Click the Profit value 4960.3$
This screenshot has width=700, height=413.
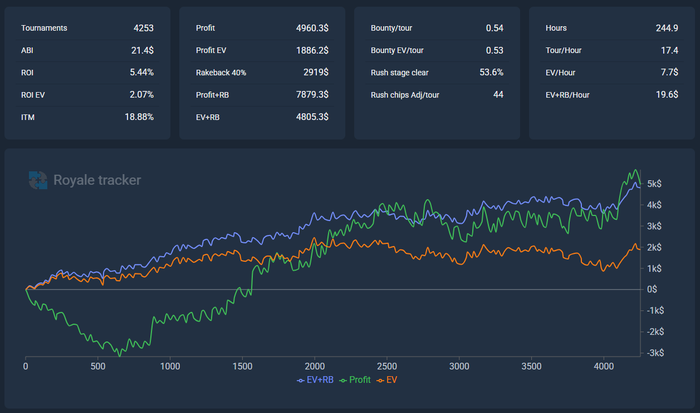point(312,28)
